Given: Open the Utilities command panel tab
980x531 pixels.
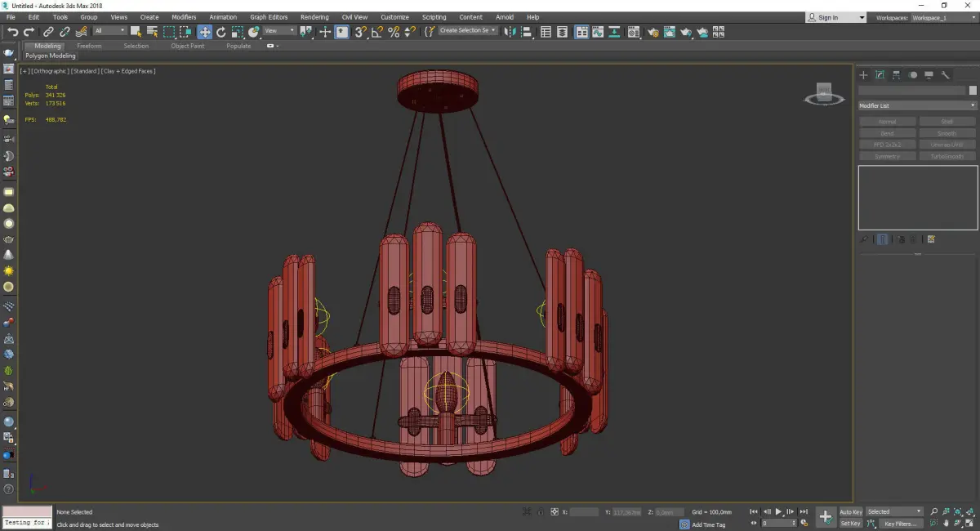Looking at the screenshot, I should click(945, 75).
